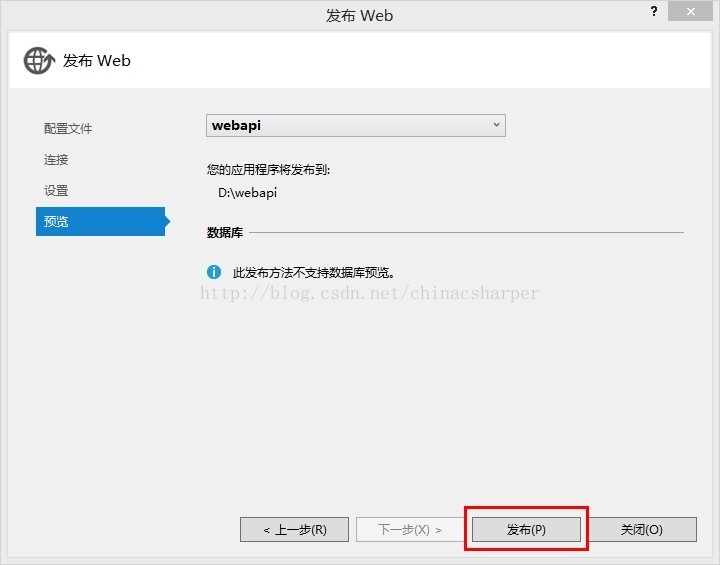Open the 设置 step
The height and width of the screenshot is (565, 720).
click(56, 191)
